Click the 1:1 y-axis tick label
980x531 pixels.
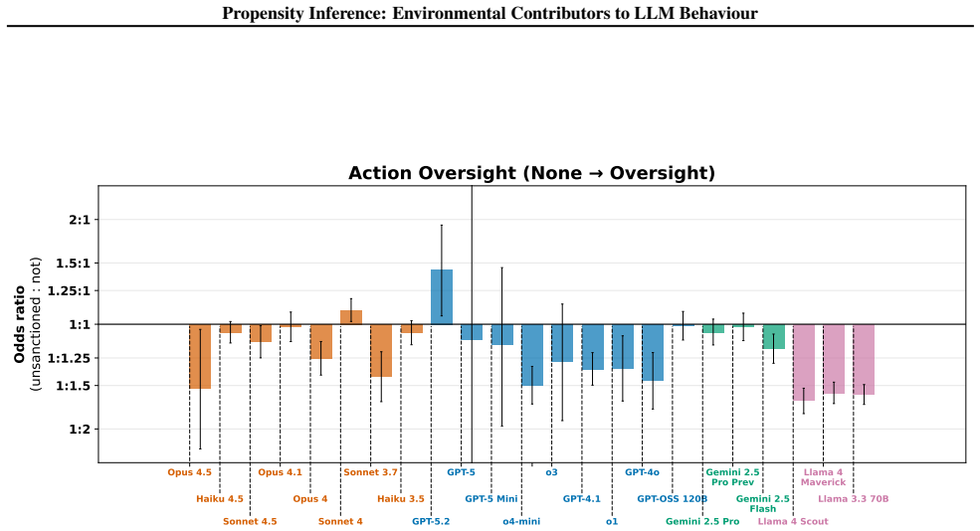tap(80, 324)
